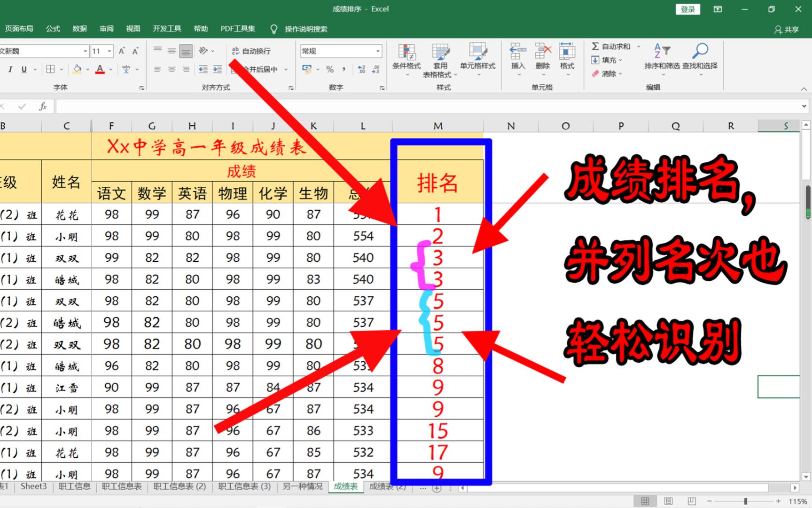The width and height of the screenshot is (812, 508).
Task: Click Increase Indent icon
Action: pyautogui.click(x=217, y=70)
